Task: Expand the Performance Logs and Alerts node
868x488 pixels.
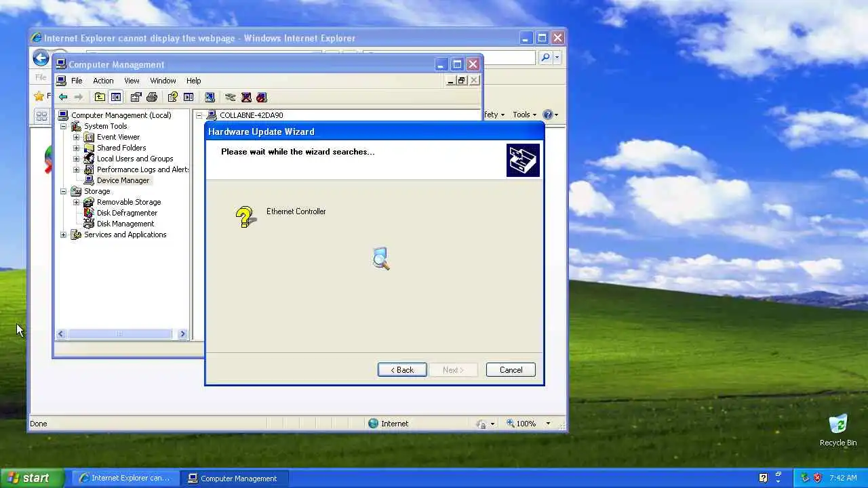Action: click(77, 169)
